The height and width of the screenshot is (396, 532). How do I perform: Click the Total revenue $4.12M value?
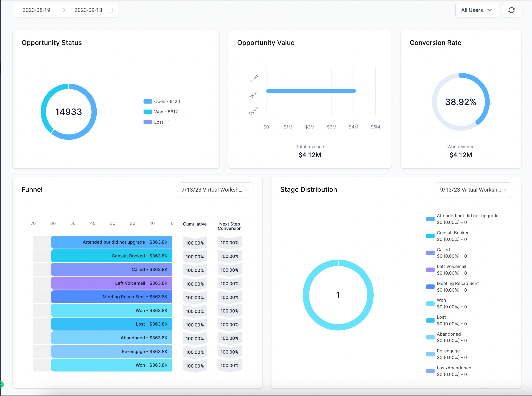[310, 155]
